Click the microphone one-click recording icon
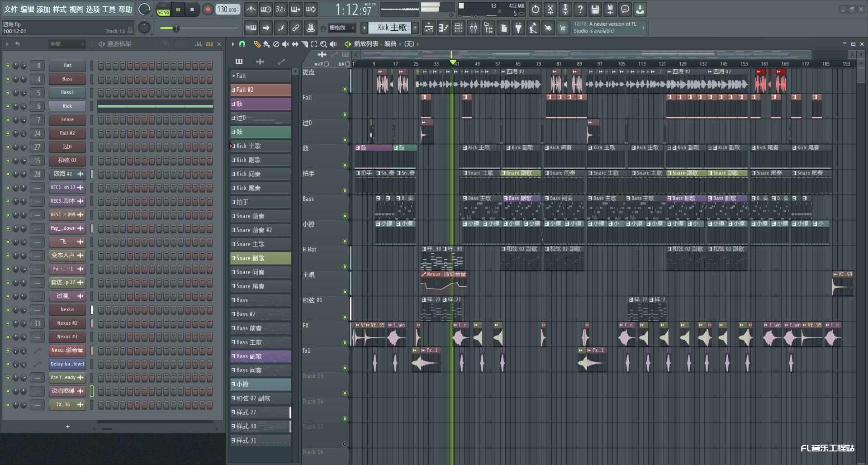The width and height of the screenshot is (868, 465). [x=565, y=9]
